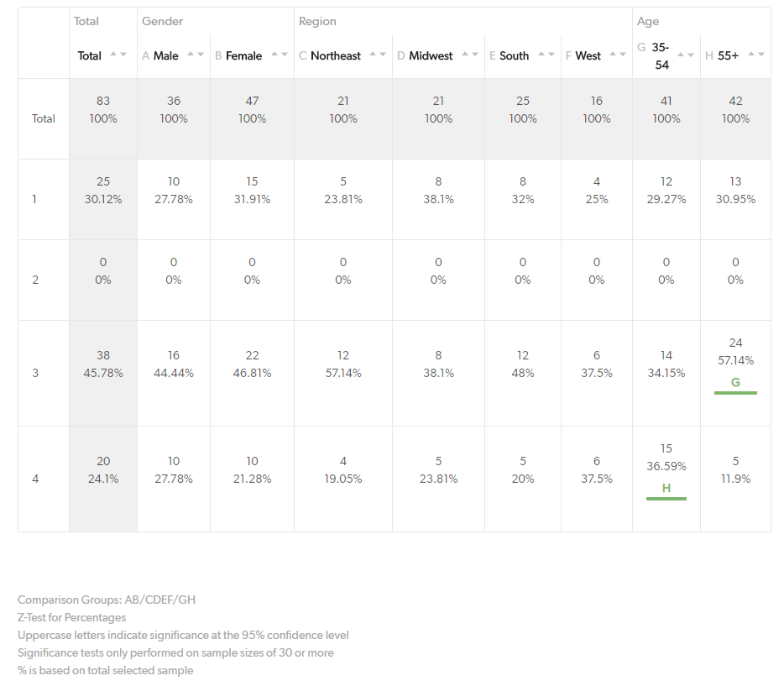Screen dimensions: 784x681
Task: Sort Male column descending with down arrow
Action: pos(200,55)
